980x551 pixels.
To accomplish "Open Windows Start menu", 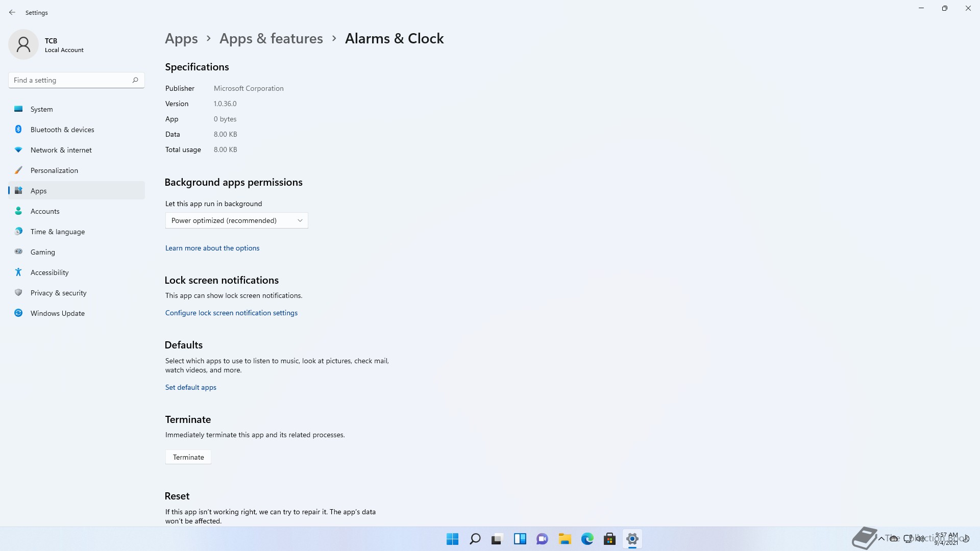I will [452, 539].
